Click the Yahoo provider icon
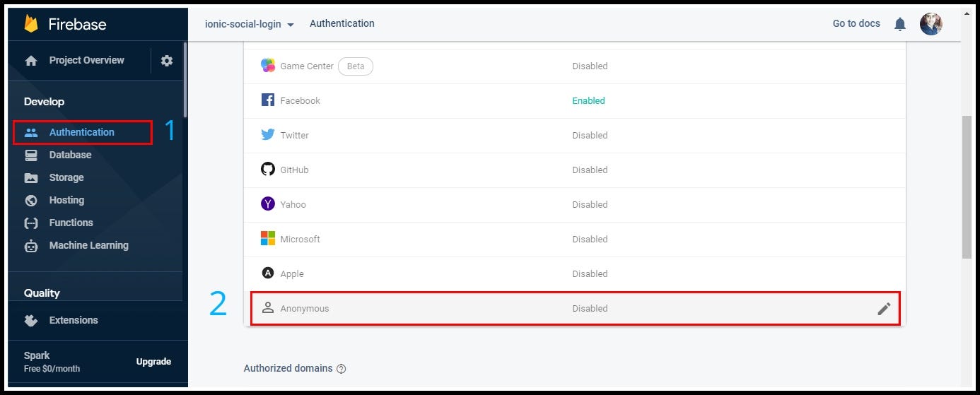The height and width of the screenshot is (395, 980). [x=268, y=204]
